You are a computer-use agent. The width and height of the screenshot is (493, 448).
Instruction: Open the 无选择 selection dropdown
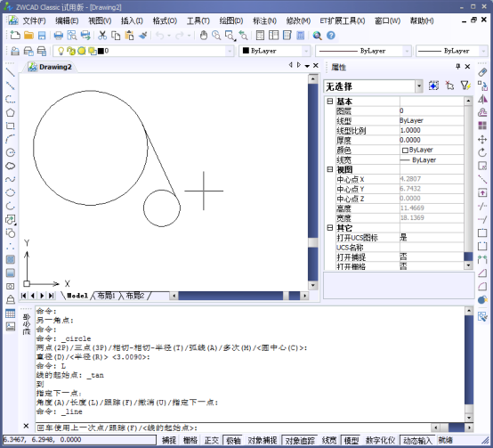(419, 86)
